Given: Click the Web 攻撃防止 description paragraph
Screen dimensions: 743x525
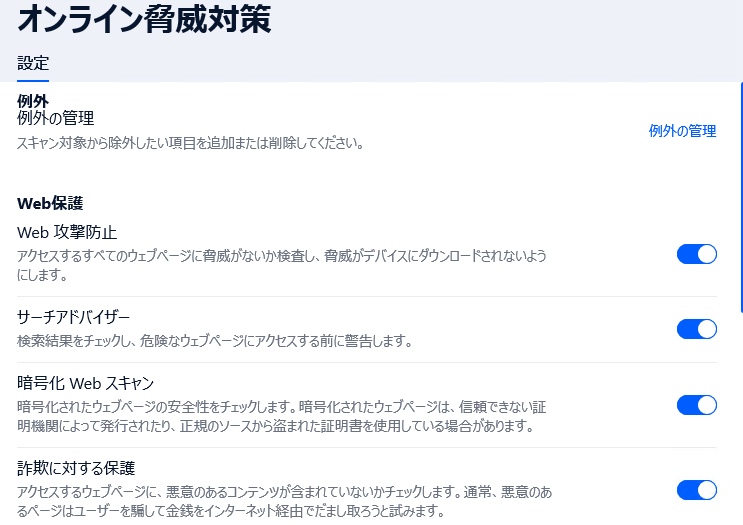Looking at the screenshot, I should 282,265.
